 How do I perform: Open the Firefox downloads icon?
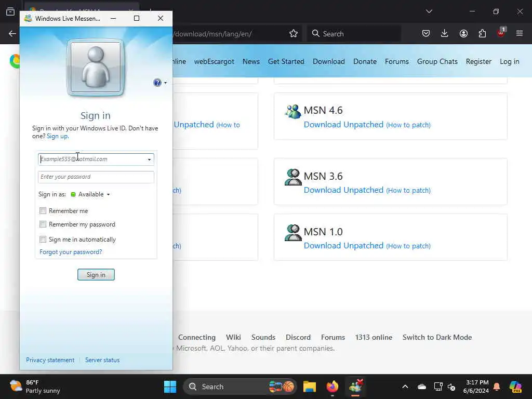445,33
